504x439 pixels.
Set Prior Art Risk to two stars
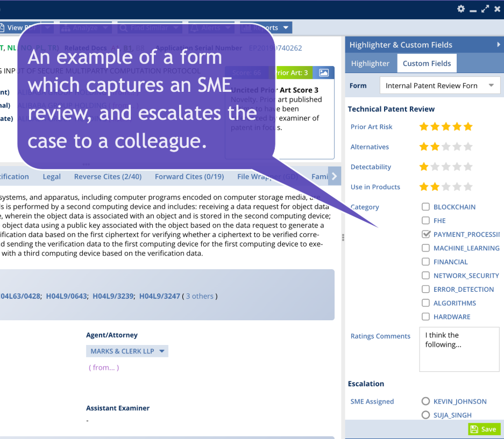point(435,127)
